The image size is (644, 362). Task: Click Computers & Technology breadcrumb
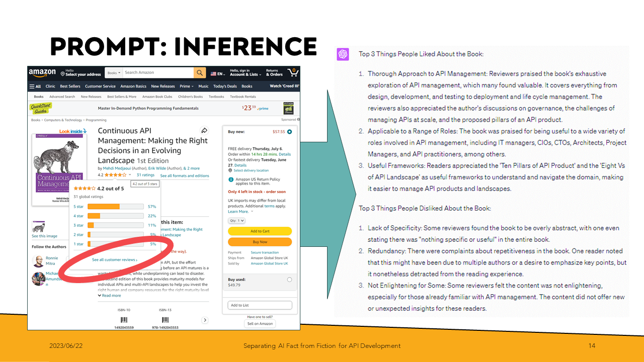tap(63, 120)
